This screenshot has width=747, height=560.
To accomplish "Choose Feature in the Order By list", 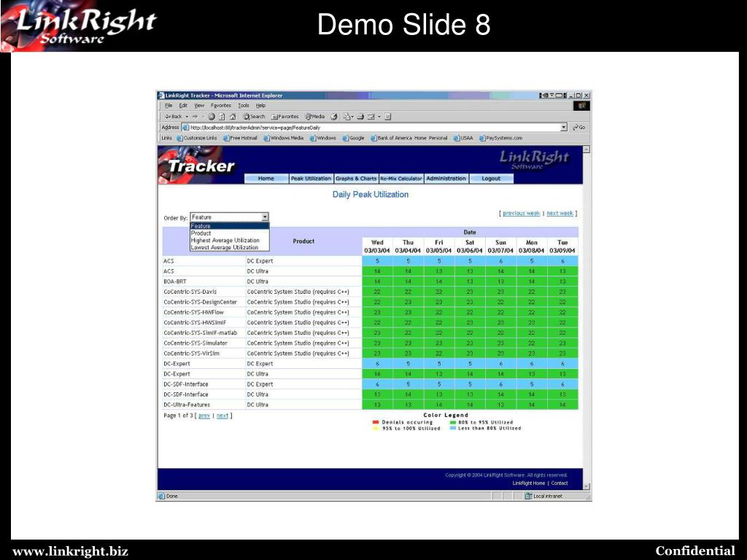I will pyautogui.click(x=230, y=226).
